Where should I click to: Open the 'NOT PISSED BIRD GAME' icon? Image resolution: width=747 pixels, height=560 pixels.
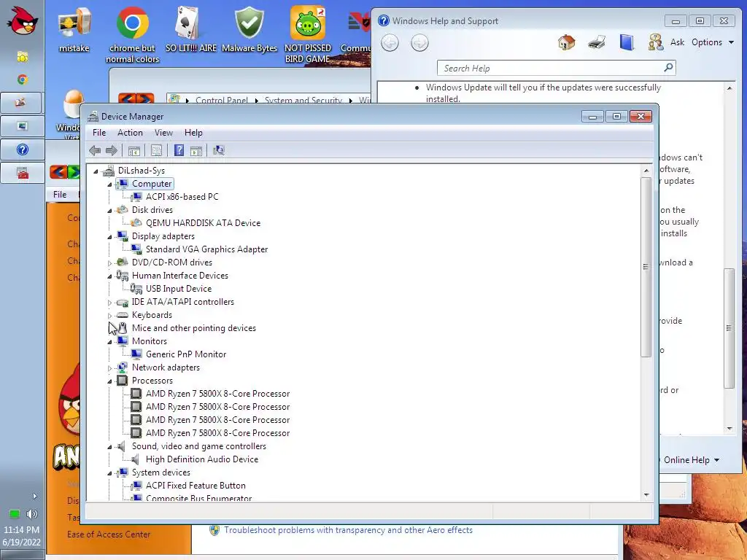pos(308,35)
